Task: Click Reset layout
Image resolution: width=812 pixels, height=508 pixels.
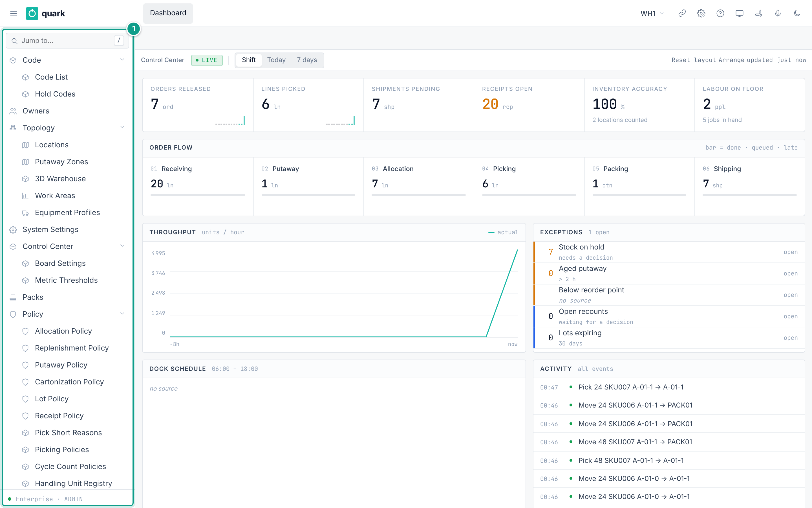Action: pos(693,60)
